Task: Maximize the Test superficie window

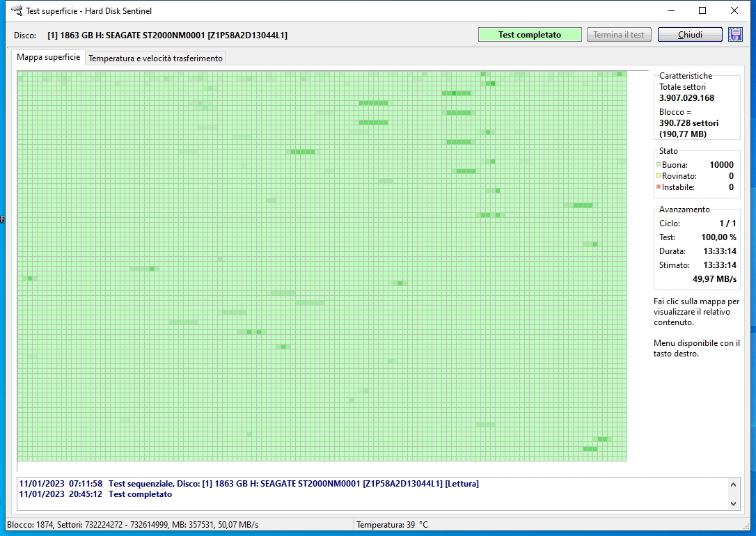Action: point(702,10)
